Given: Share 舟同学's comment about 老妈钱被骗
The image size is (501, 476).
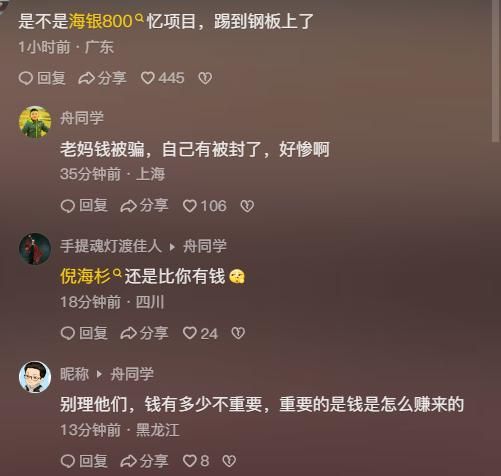Looking at the screenshot, I should [x=144, y=206].
